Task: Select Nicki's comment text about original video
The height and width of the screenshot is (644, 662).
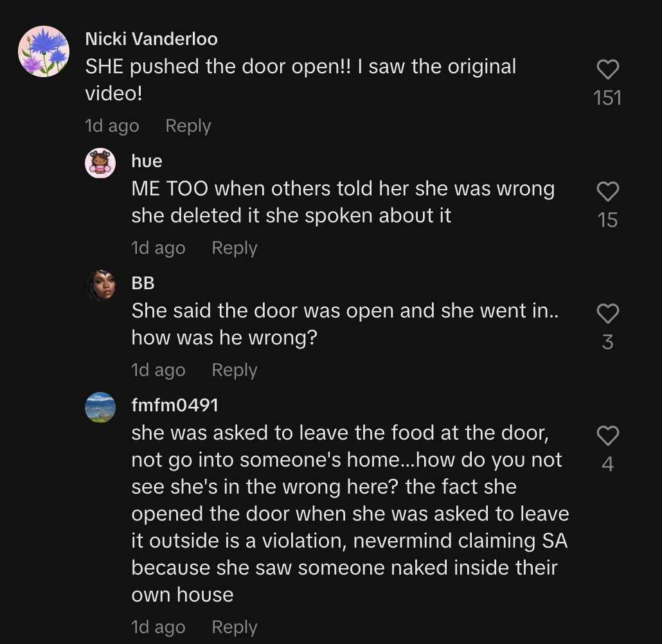Action: coord(300,80)
